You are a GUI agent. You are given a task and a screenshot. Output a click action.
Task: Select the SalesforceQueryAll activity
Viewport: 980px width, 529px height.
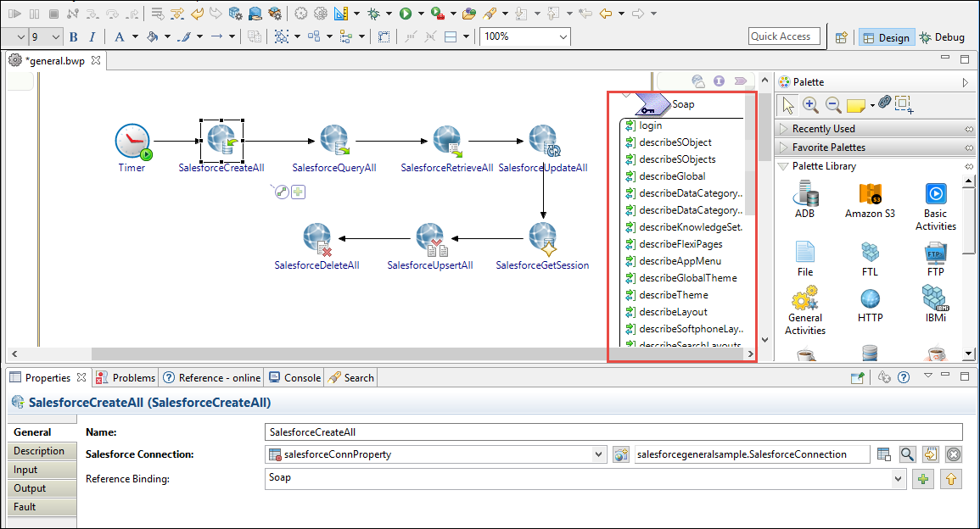pyautogui.click(x=334, y=141)
